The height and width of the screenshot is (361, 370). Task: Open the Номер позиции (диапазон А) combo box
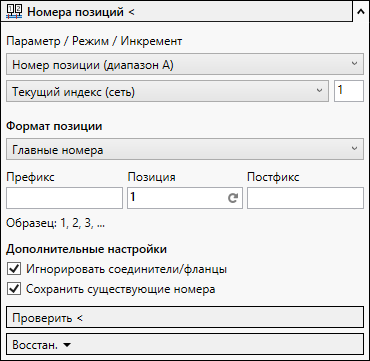[185, 64]
